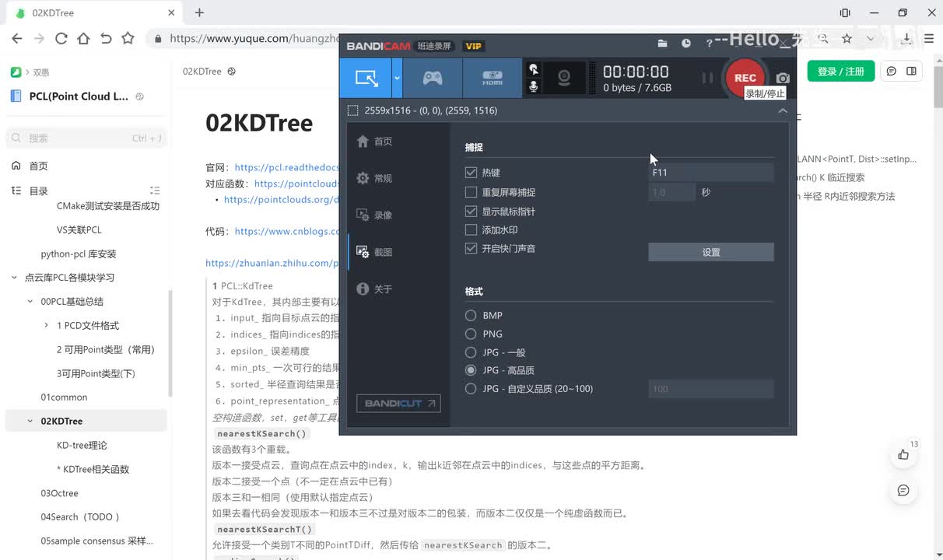Collapse the Bandicam panel with the chevron up

(x=783, y=110)
